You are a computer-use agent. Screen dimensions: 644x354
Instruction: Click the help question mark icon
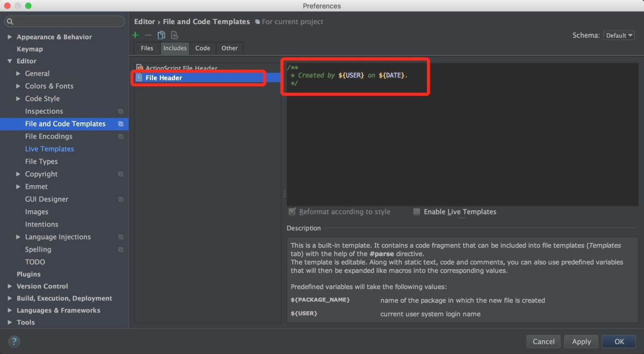[x=14, y=342]
